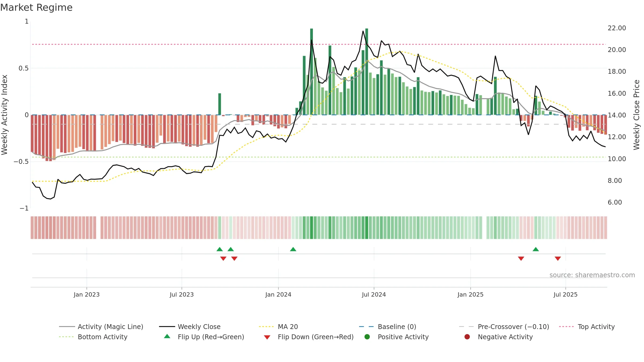Click the green Flip Up triangle icon in legend
This screenshot has height=362, width=644.
pos(167,336)
